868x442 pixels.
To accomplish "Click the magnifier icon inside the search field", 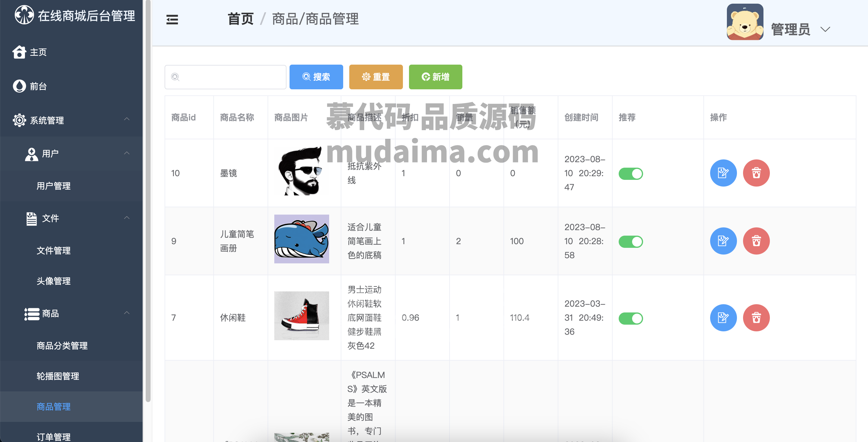I will pos(175,77).
